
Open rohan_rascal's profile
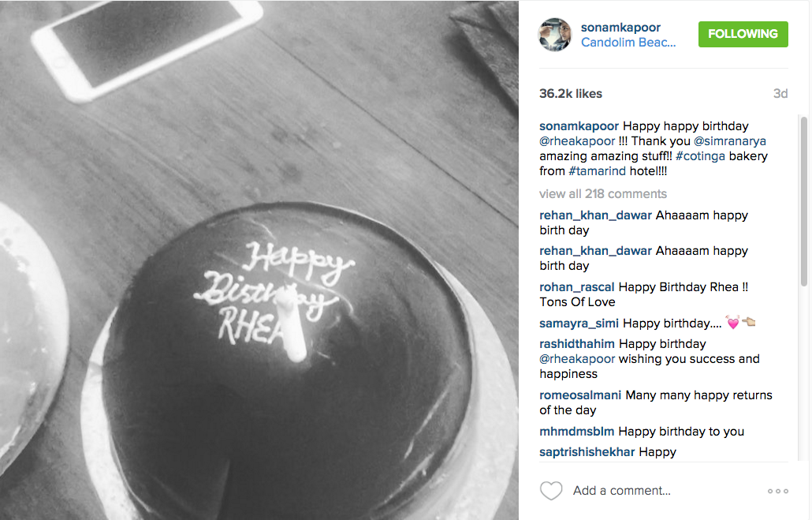(576, 287)
